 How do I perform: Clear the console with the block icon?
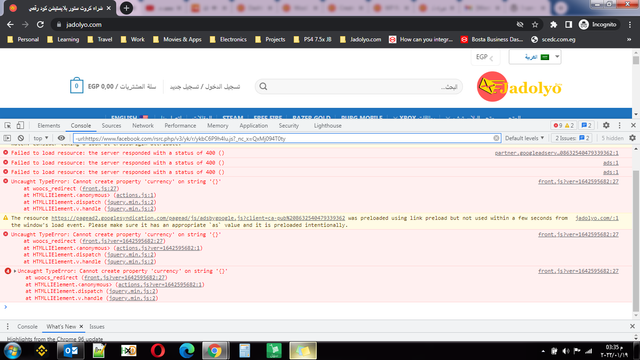21,138
